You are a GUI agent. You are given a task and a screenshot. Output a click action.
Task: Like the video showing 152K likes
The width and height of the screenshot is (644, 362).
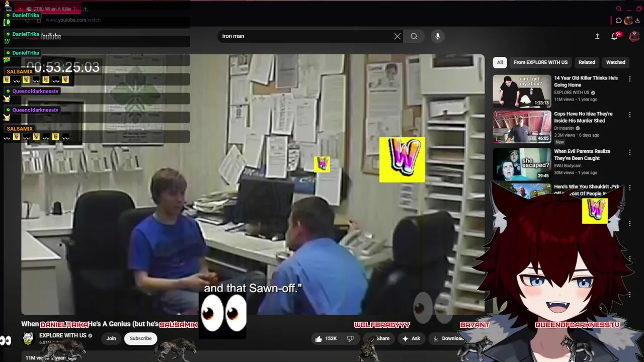(x=326, y=338)
